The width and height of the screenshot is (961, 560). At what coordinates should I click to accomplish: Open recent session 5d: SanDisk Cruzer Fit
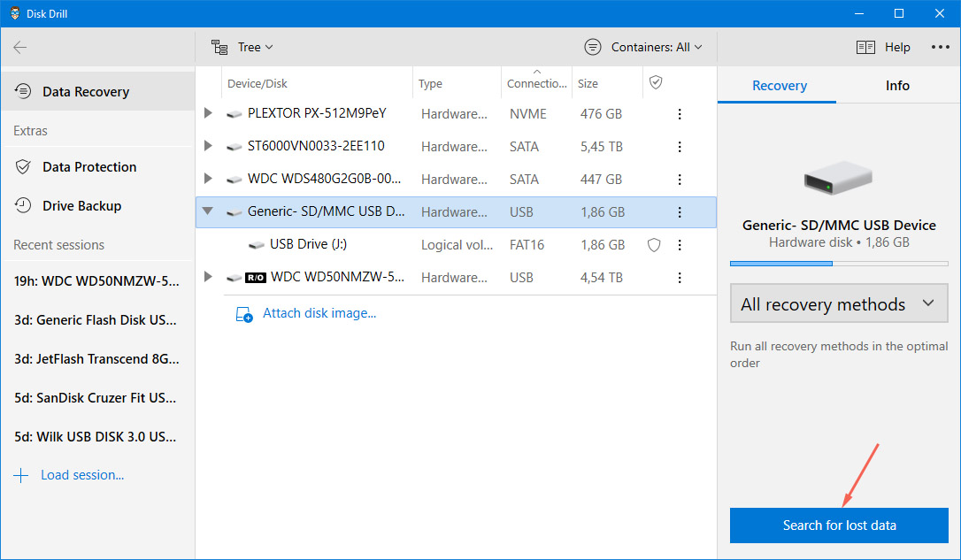[96, 397]
